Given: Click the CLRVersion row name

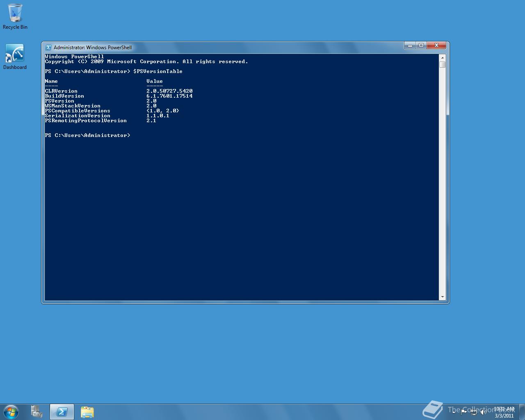Looking at the screenshot, I should pos(61,91).
